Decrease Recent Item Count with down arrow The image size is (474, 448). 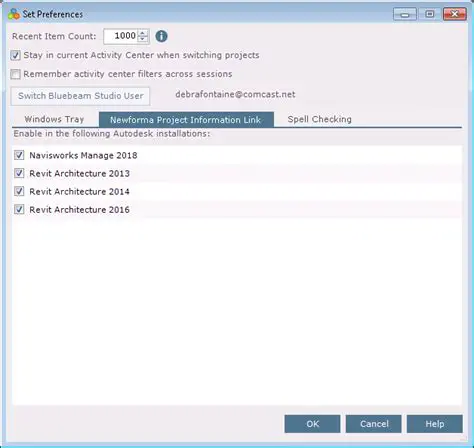[x=143, y=39]
